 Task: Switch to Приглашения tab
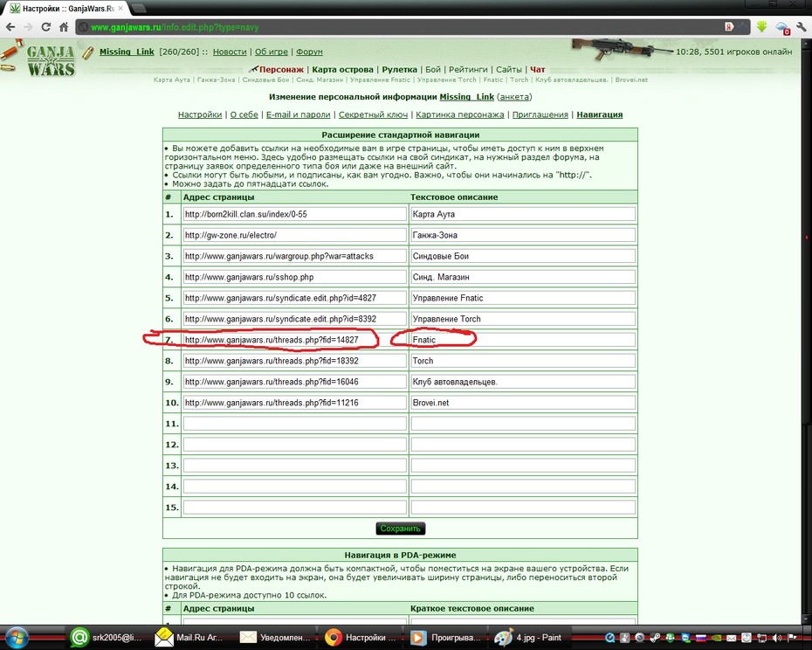point(540,114)
